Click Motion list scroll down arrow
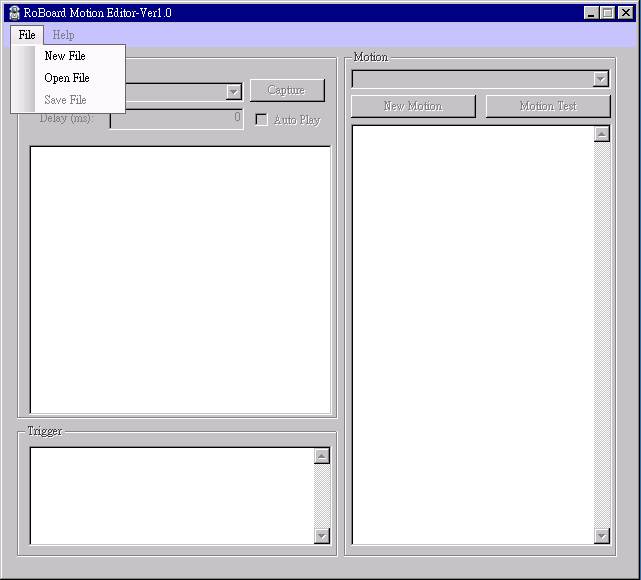This screenshot has height=580, width=641. [602, 535]
